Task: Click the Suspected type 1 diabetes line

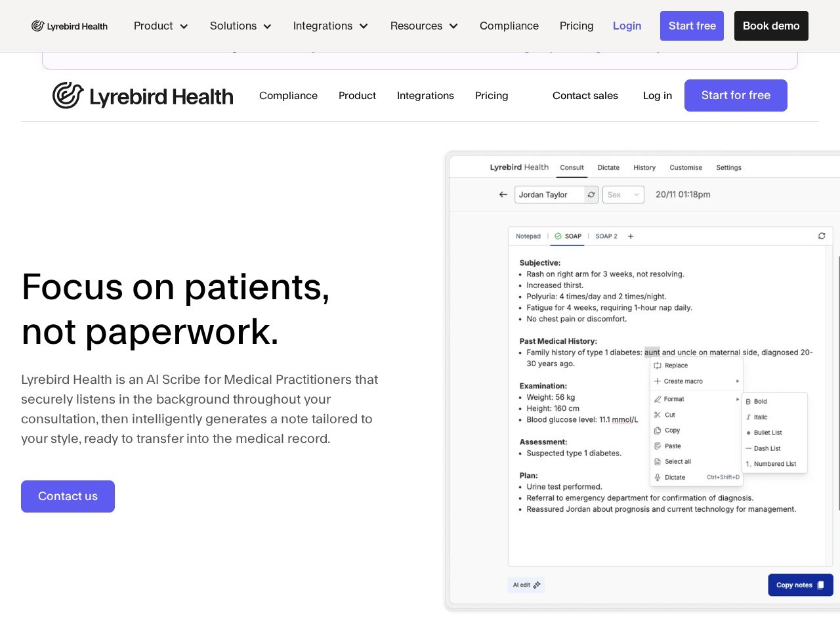Action: point(574,453)
